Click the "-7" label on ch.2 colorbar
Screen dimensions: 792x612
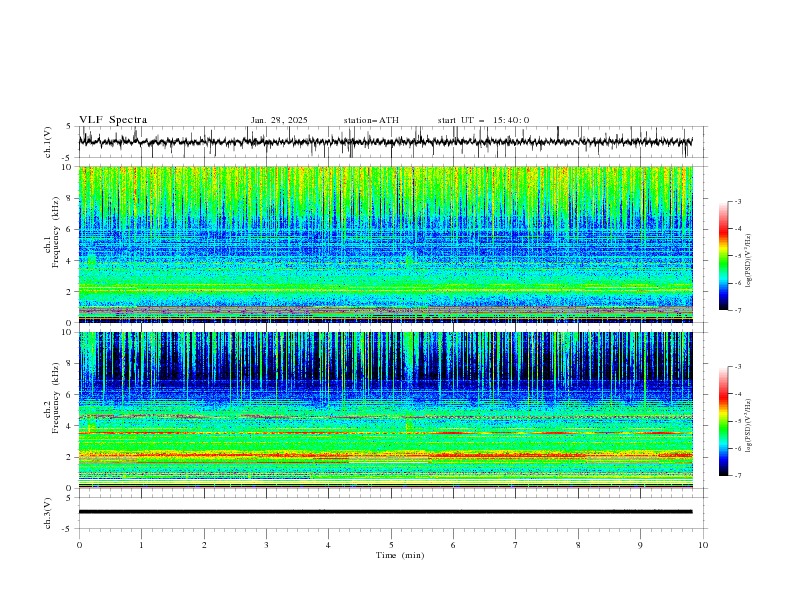737,476
